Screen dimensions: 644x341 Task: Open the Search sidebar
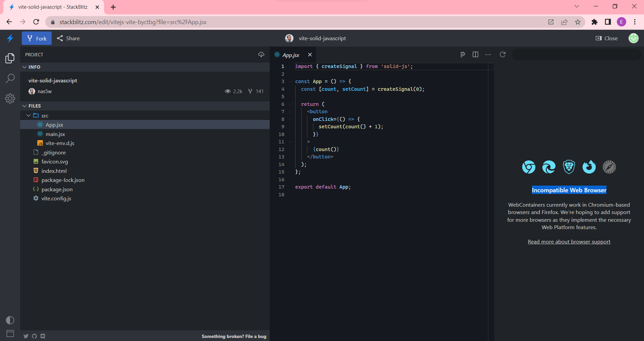tap(10, 78)
